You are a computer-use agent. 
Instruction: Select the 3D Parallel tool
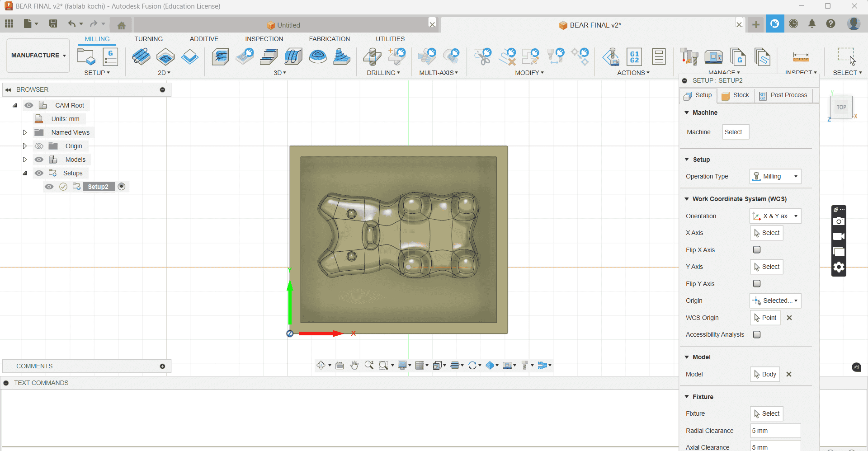tap(269, 57)
